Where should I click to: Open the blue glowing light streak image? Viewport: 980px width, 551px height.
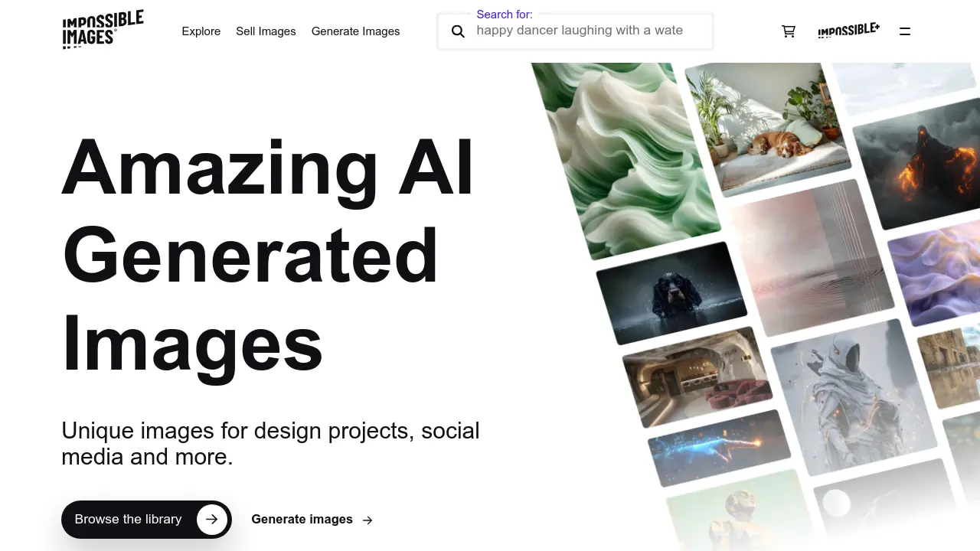720,448
